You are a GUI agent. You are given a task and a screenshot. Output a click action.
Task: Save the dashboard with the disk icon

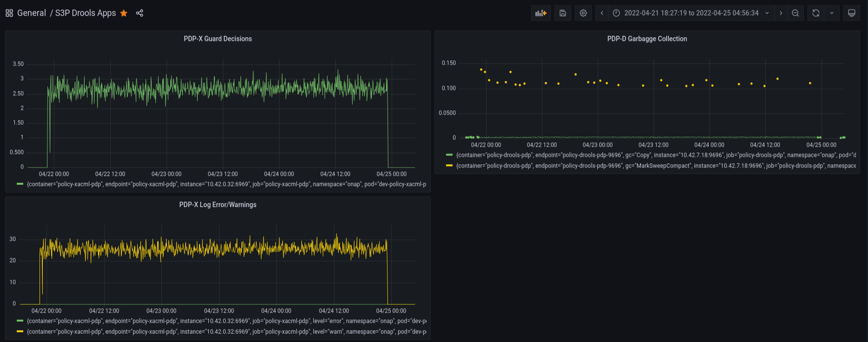(563, 13)
